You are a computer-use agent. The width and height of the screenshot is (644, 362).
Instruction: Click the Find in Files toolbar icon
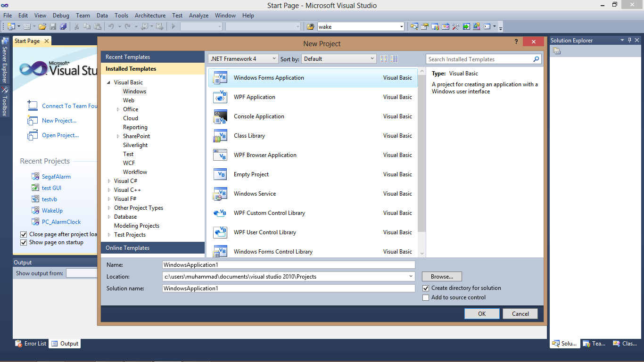pos(311,26)
